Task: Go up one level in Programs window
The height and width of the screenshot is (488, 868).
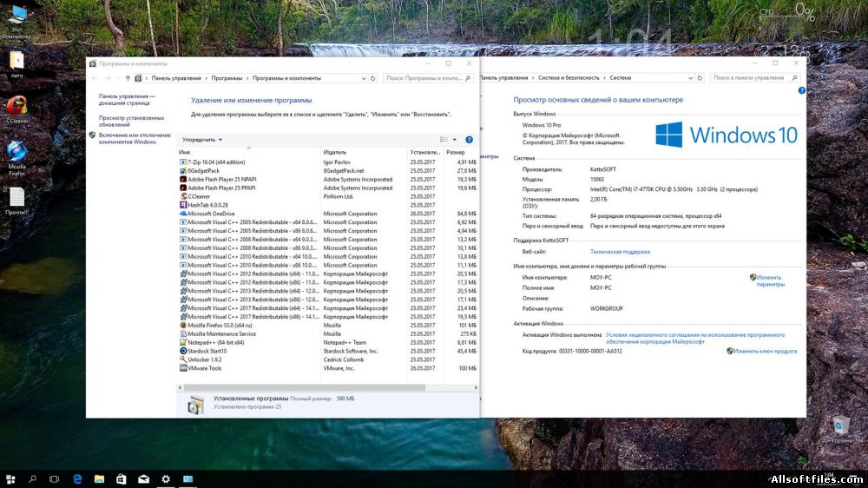Action: pyautogui.click(x=128, y=78)
